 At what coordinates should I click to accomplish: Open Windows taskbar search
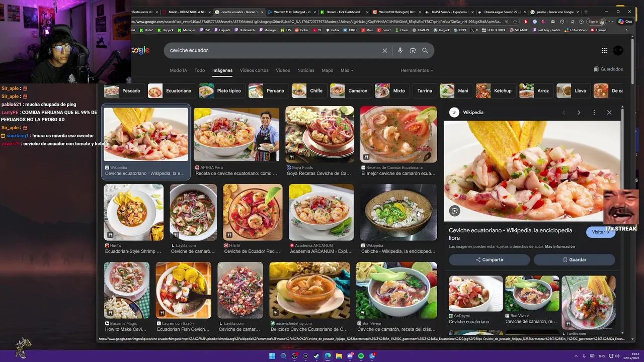click(x=283, y=356)
